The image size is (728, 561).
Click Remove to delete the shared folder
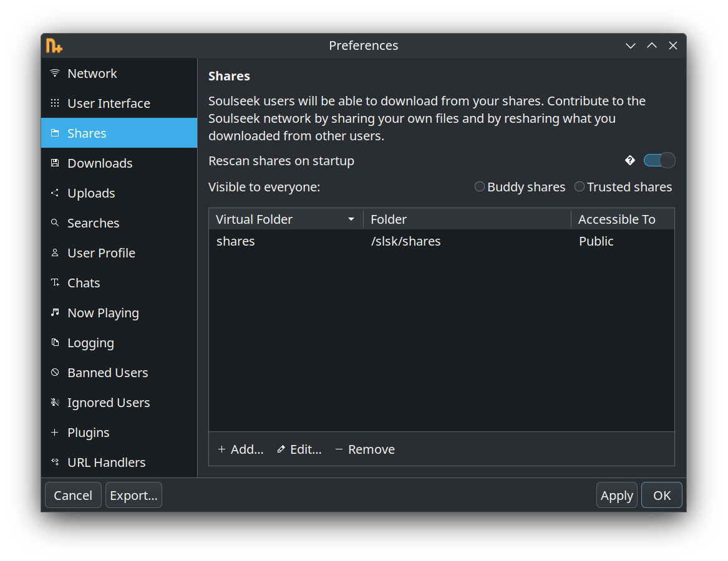click(365, 449)
